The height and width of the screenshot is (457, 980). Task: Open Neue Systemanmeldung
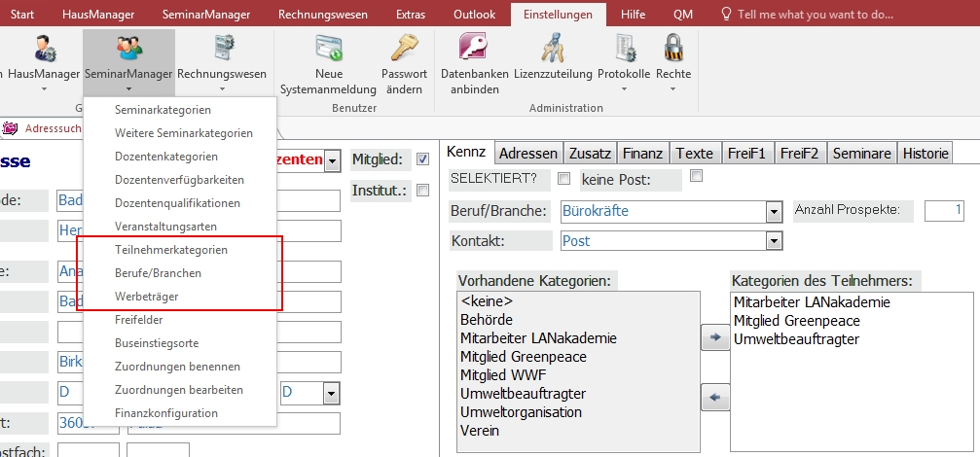pos(328,49)
